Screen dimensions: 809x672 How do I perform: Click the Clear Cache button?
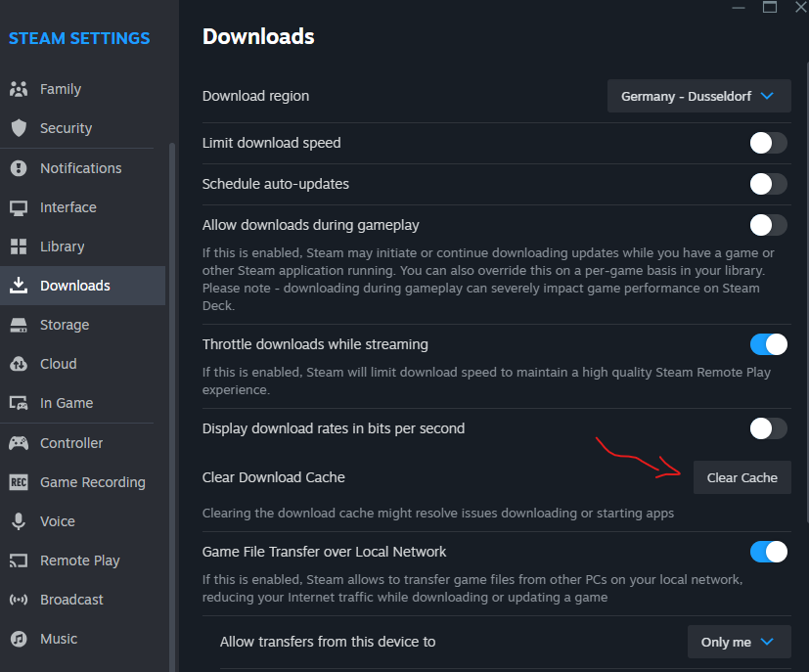click(742, 477)
